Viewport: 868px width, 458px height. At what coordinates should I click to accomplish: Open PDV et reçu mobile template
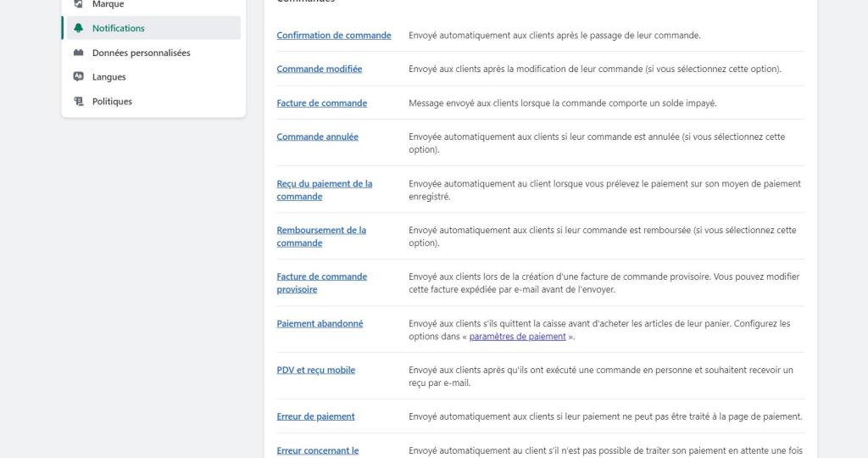316,370
